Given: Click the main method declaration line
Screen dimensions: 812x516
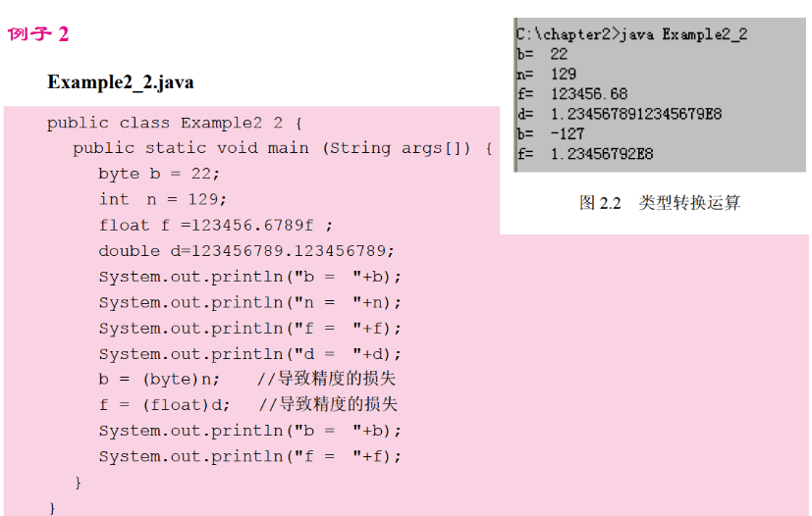Looking at the screenshot, I should pos(282,148).
